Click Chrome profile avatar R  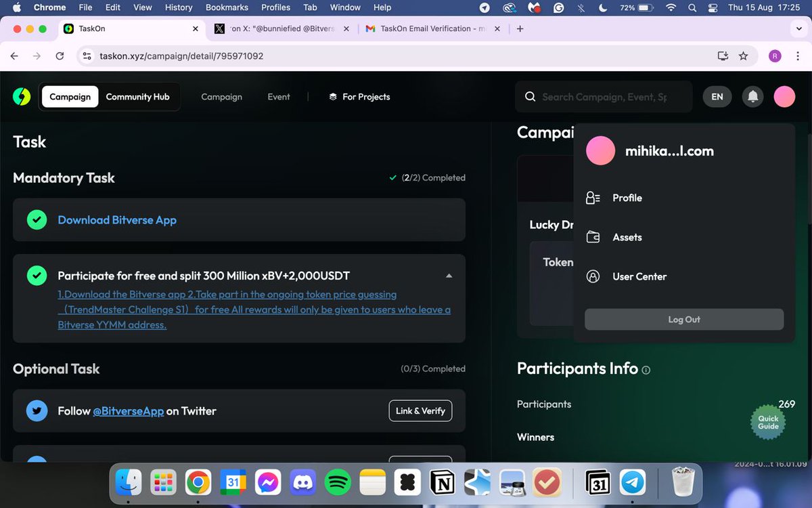point(775,56)
